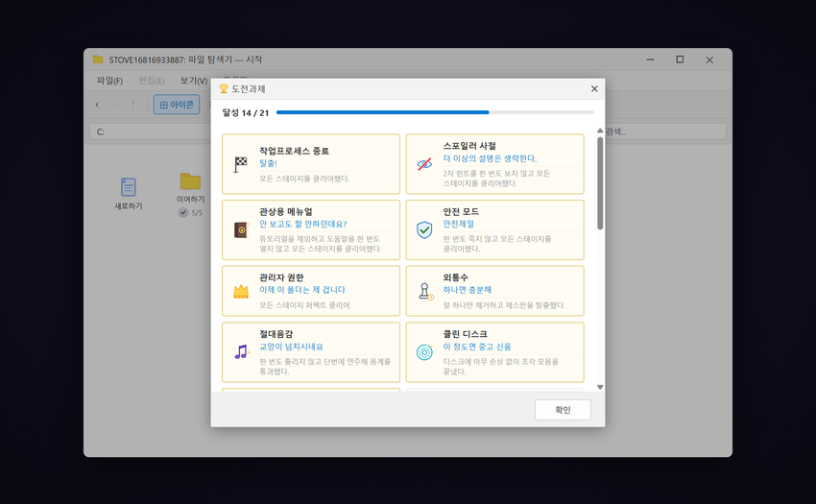The image size is (816, 504).
Task: Click the checkered flag icon of 작업프로세스 종료
Action: [x=240, y=164]
